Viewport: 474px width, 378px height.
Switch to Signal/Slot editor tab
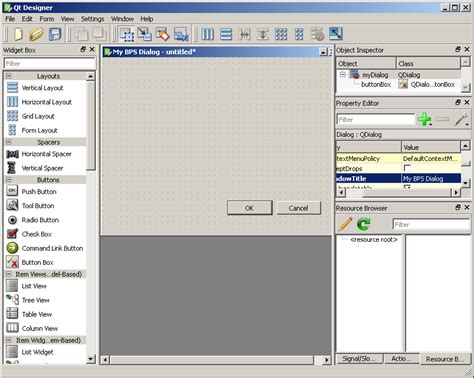(359, 359)
